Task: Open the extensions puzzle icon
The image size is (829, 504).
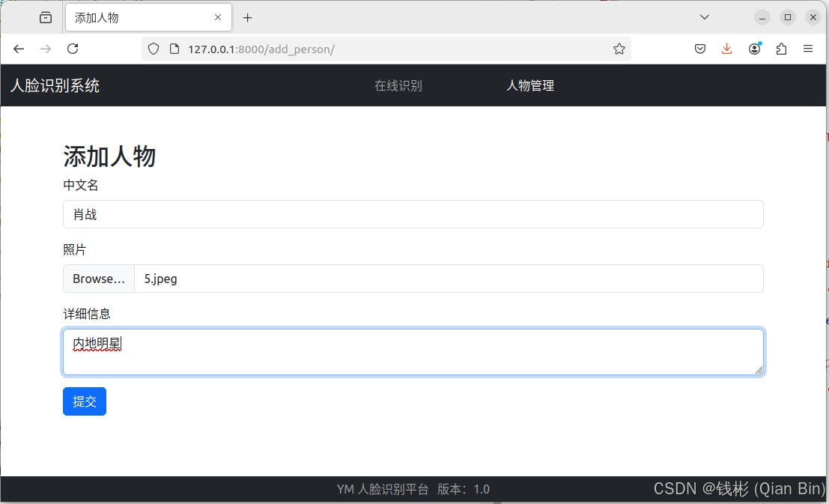Action: (x=781, y=49)
